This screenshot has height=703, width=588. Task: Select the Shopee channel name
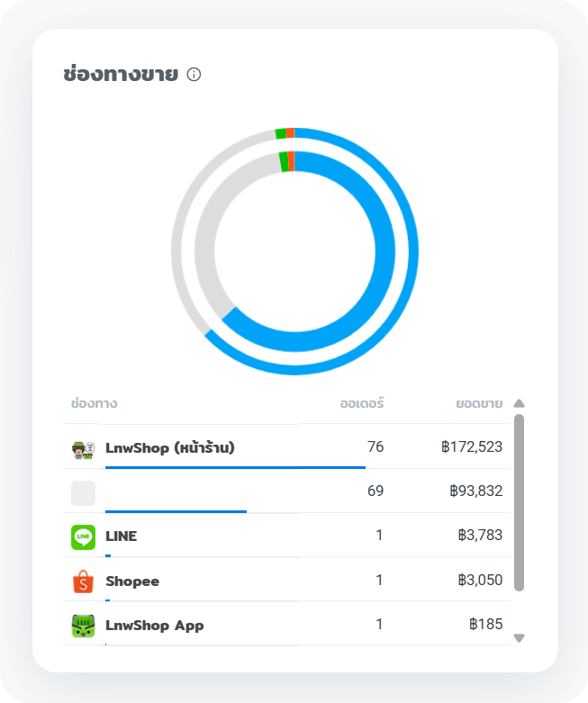pos(132,581)
